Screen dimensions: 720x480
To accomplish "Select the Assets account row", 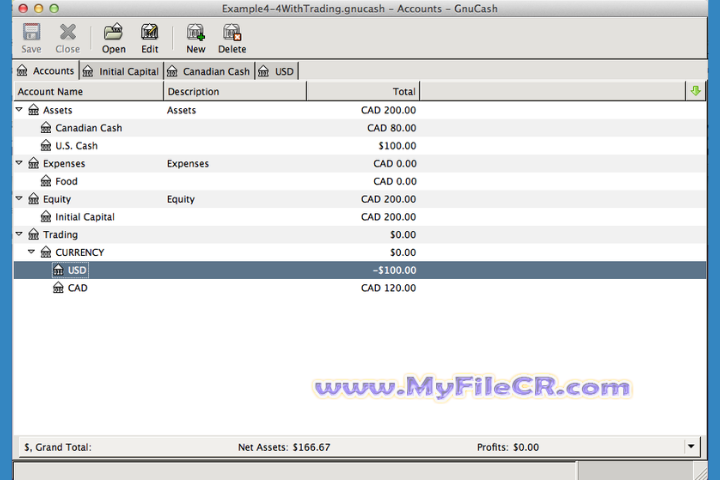I will [360, 110].
